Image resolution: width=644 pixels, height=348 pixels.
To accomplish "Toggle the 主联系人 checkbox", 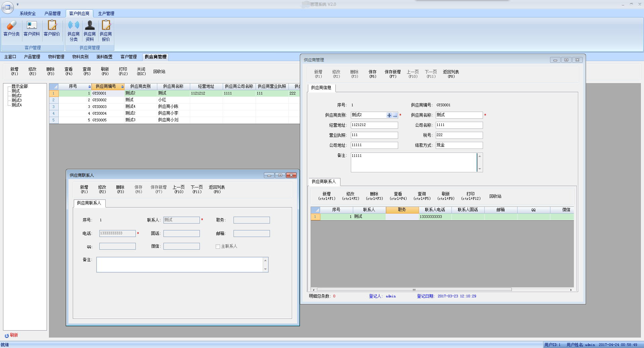I will [218, 246].
